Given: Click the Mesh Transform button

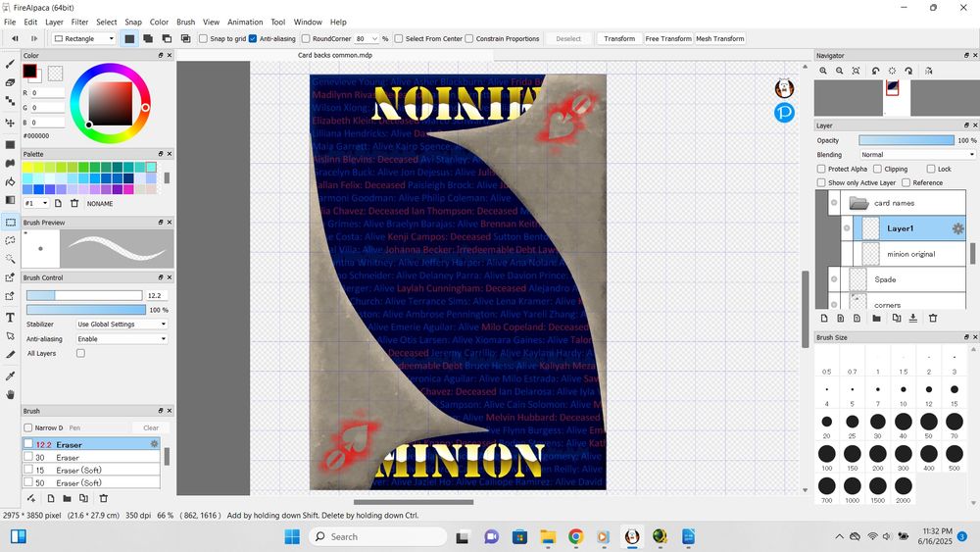Looking at the screenshot, I should point(720,39).
